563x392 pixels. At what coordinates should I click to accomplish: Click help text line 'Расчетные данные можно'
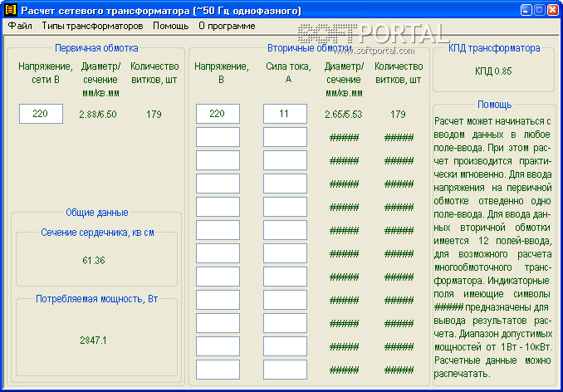(492, 360)
